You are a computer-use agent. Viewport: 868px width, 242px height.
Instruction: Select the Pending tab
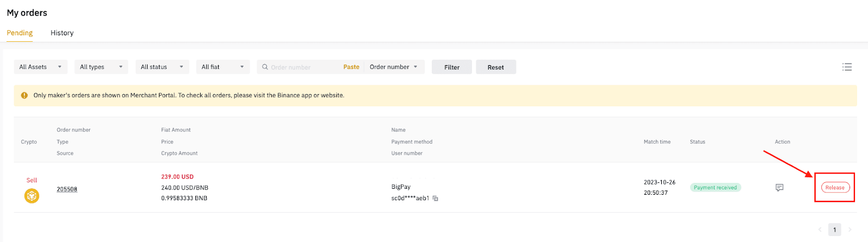(20, 33)
